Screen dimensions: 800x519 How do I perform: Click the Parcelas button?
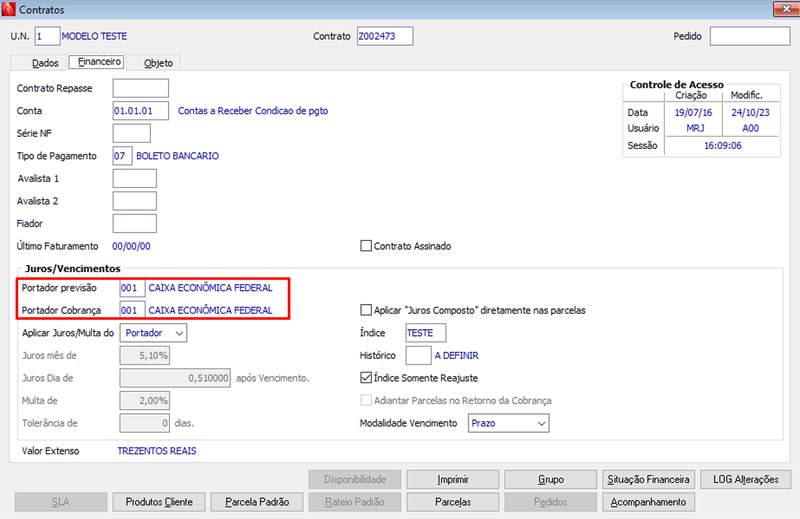453,502
